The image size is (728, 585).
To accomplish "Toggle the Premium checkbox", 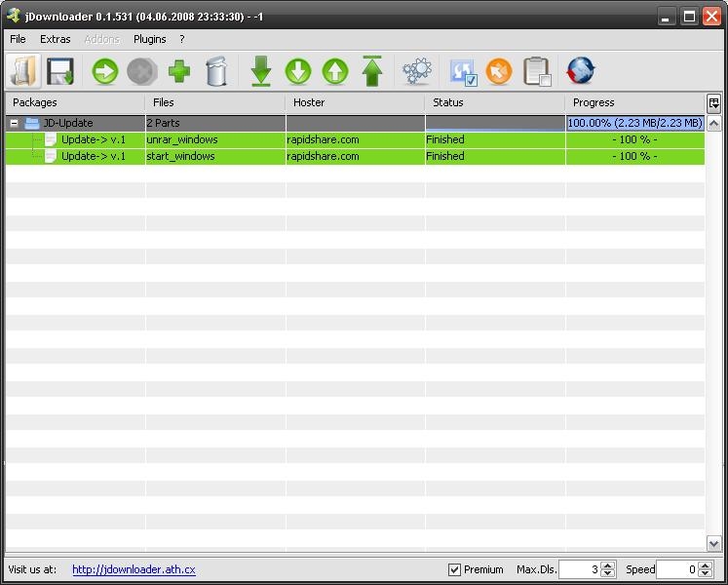I will [454, 569].
